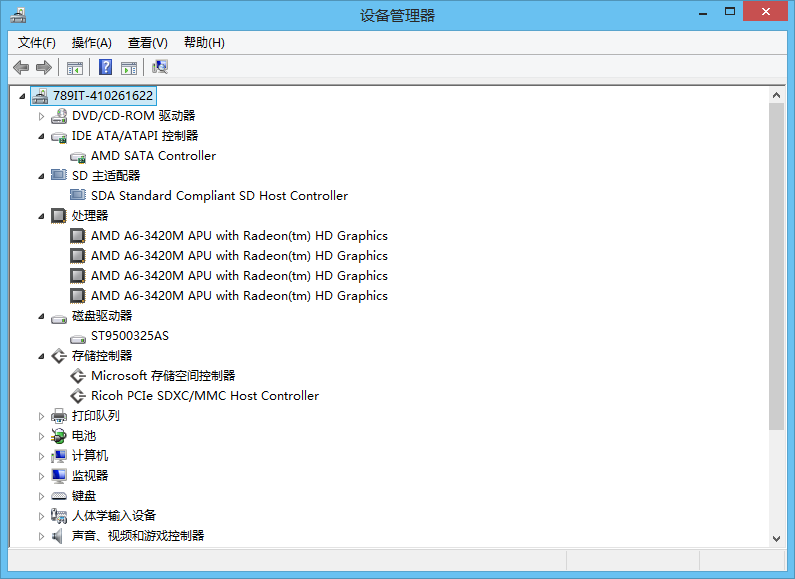Collapse the 处理器 node
This screenshot has width=795, height=579.
pos(42,216)
